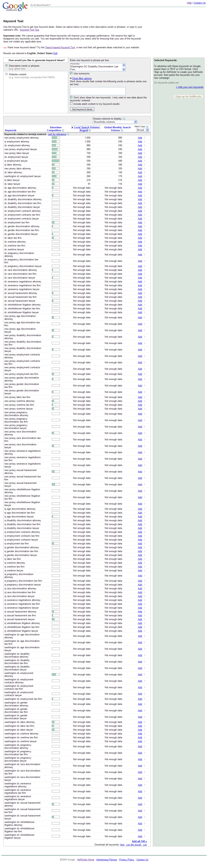Open AdWords Home footer link

(86, 860)
